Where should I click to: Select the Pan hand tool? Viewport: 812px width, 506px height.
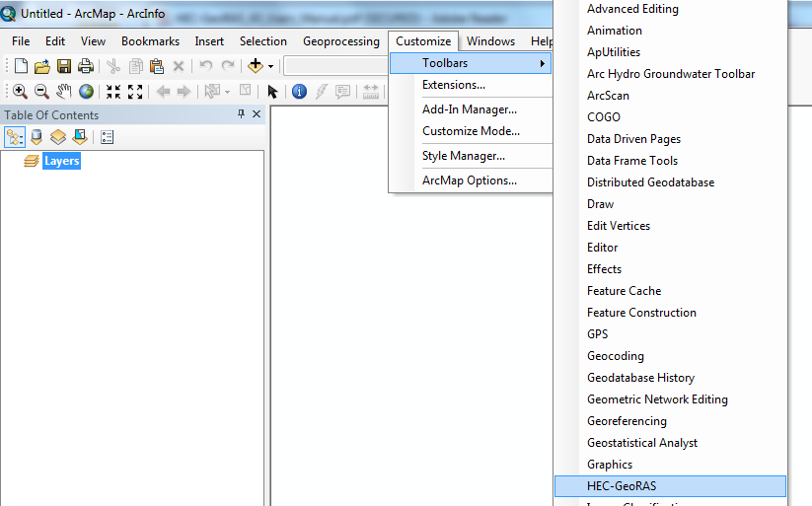point(64,92)
